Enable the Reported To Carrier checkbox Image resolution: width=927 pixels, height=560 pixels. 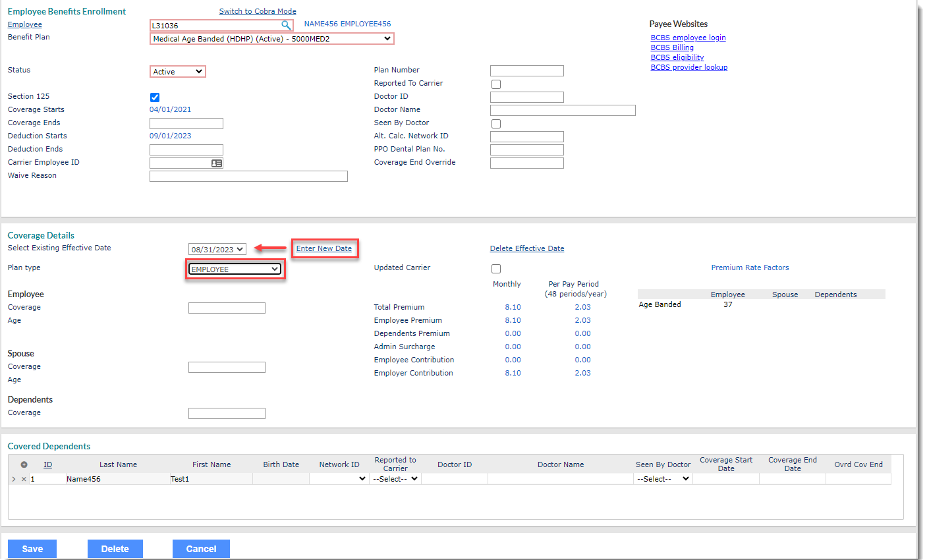[495, 84]
